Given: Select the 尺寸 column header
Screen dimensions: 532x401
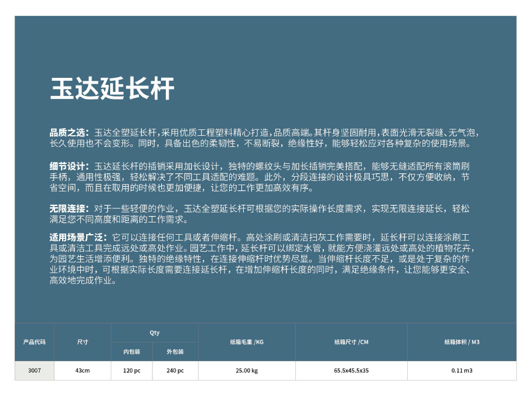Looking at the screenshot, I should click(x=83, y=342).
